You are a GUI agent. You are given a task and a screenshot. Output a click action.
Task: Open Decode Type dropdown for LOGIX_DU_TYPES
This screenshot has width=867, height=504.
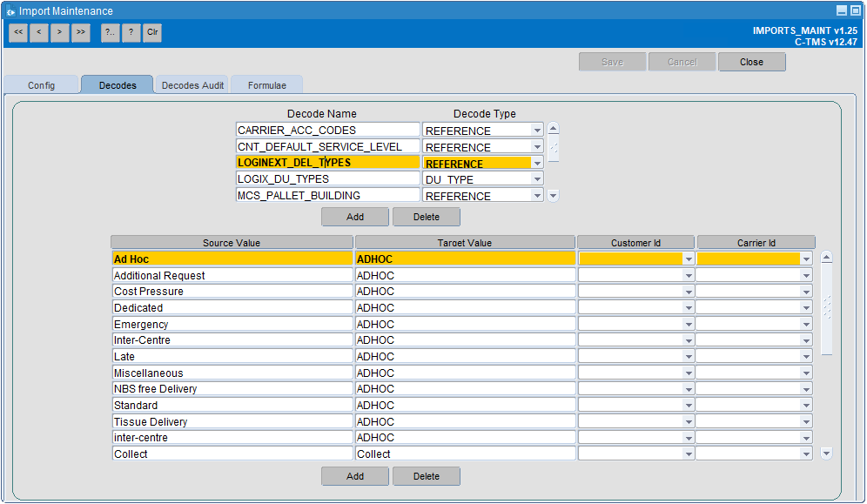pos(537,179)
